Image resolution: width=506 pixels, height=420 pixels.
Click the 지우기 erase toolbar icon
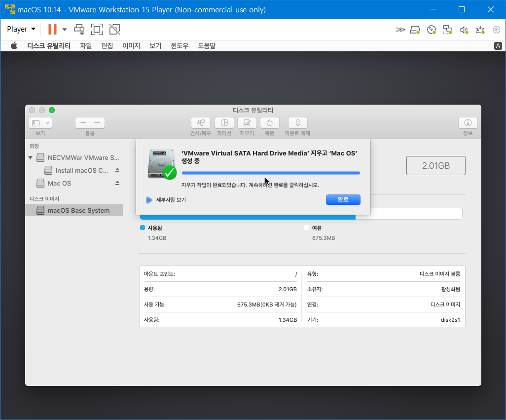click(247, 123)
